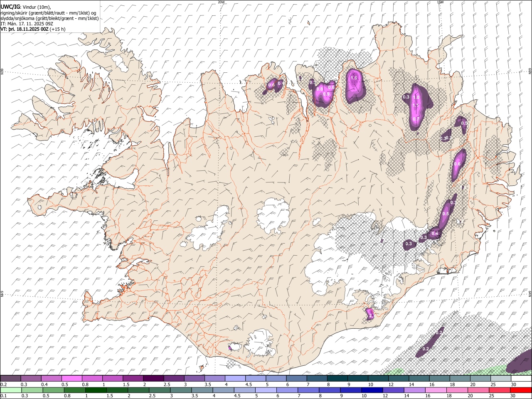Click the upper legend swatch starting at 18
This screenshot has width=532, height=399.
tap(460, 378)
